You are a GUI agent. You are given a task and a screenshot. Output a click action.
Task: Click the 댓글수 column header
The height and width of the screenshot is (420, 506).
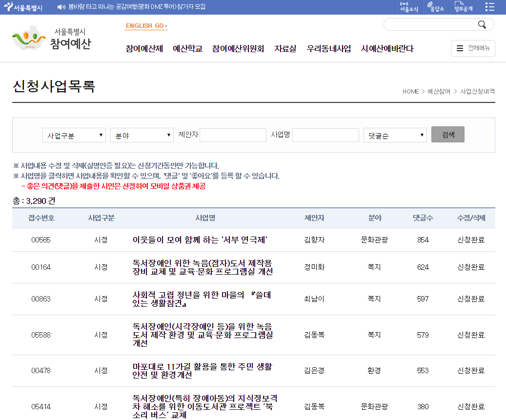click(x=423, y=218)
